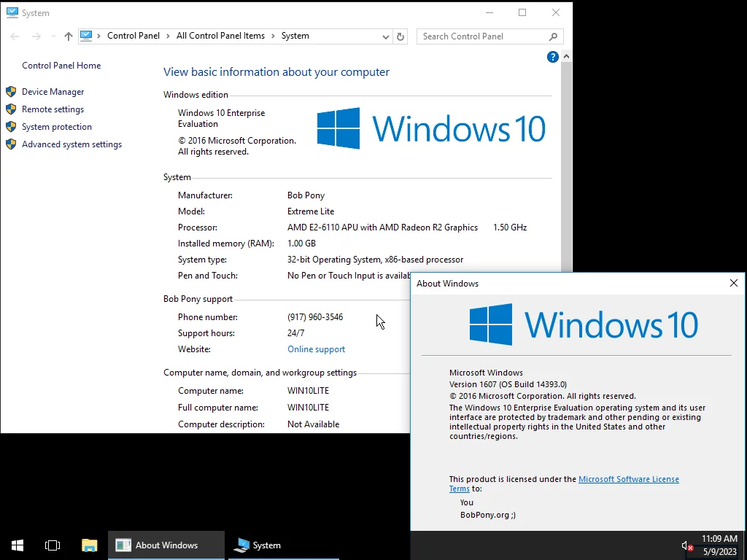Click the System protection shield icon
The width and height of the screenshot is (747, 560).
tap(11, 127)
